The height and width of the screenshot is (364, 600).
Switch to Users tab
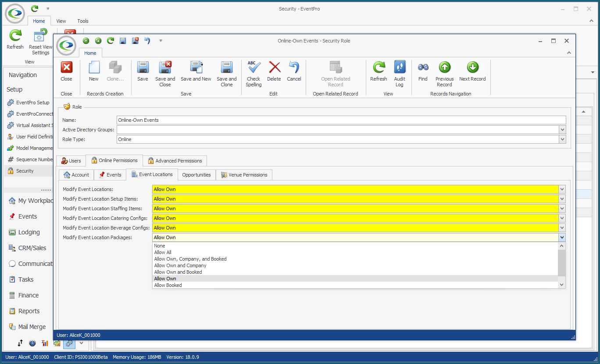pos(71,161)
